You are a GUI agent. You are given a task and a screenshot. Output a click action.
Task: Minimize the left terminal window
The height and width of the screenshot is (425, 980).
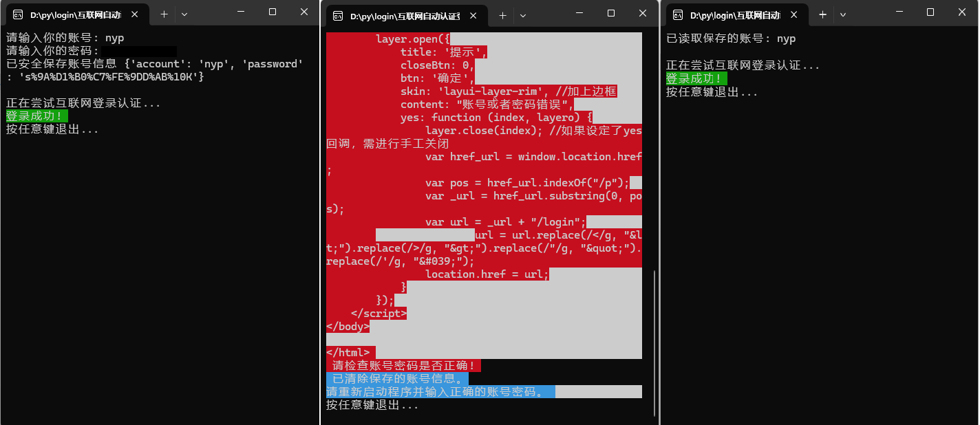pyautogui.click(x=240, y=12)
